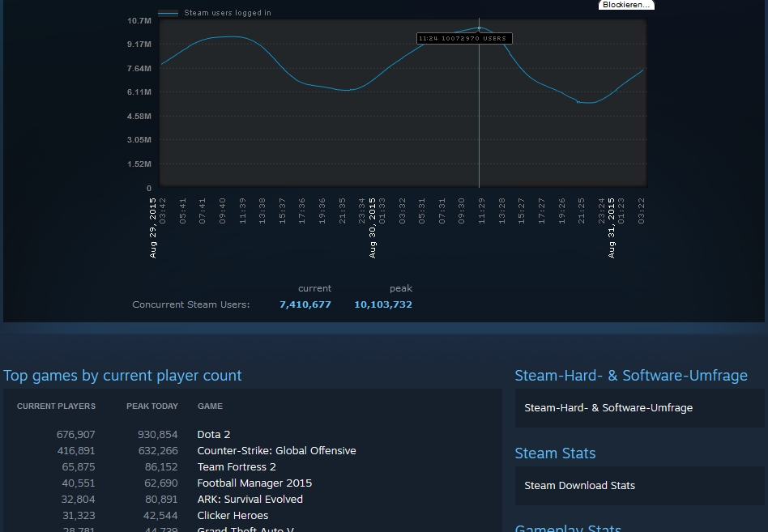Click the 21:35 time axis label

(343, 211)
